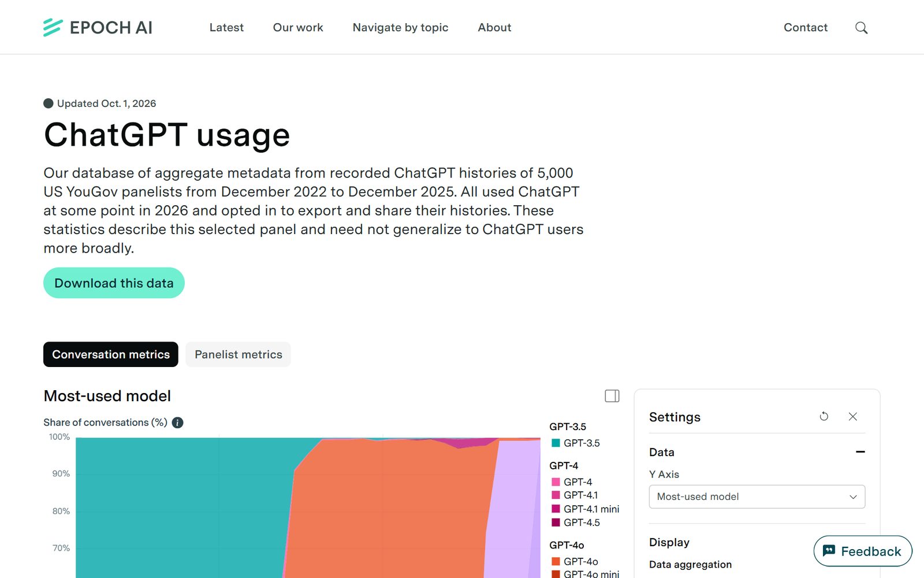Click the Display section heading
This screenshot has height=578, width=924.
coord(669,542)
